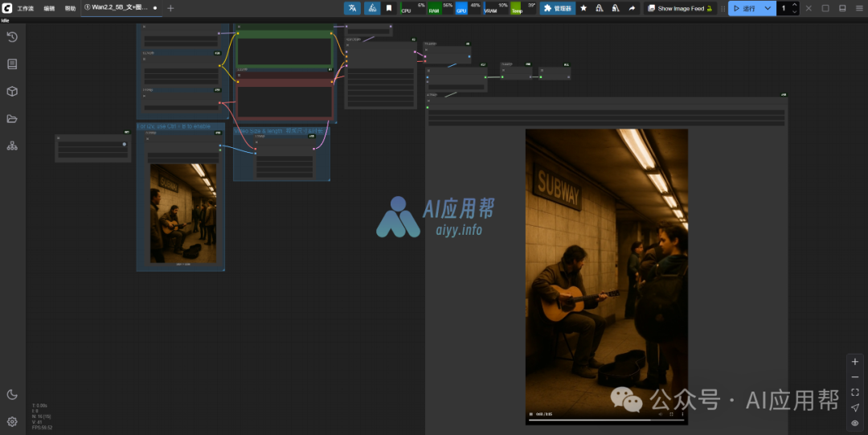Click the share arrow toolbar icon
This screenshot has width=868, height=435.
[632, 8]
